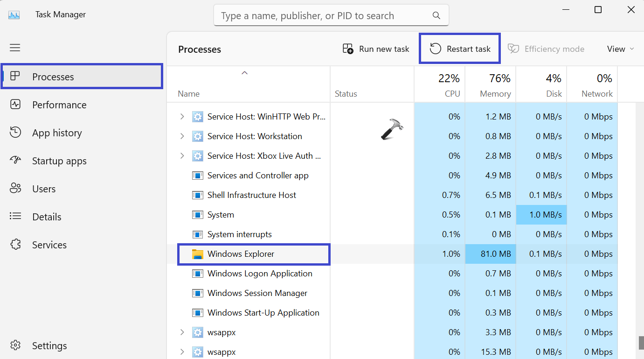Click the Run new task button
Image resolution: width=644 pixels, height=359 pixels.
[376, 49]
